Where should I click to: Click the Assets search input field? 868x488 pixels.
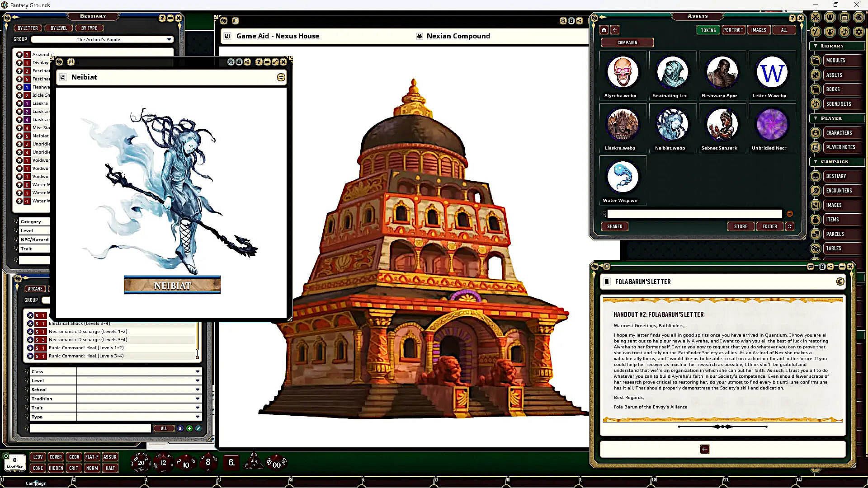coord(694,214)
